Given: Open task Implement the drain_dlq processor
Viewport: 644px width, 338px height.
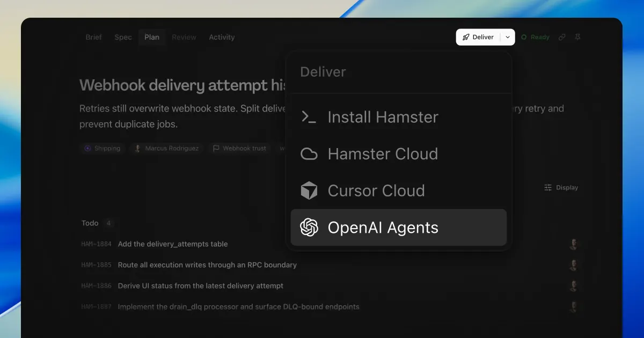Looking at the screenshot, I should (239, 307).
